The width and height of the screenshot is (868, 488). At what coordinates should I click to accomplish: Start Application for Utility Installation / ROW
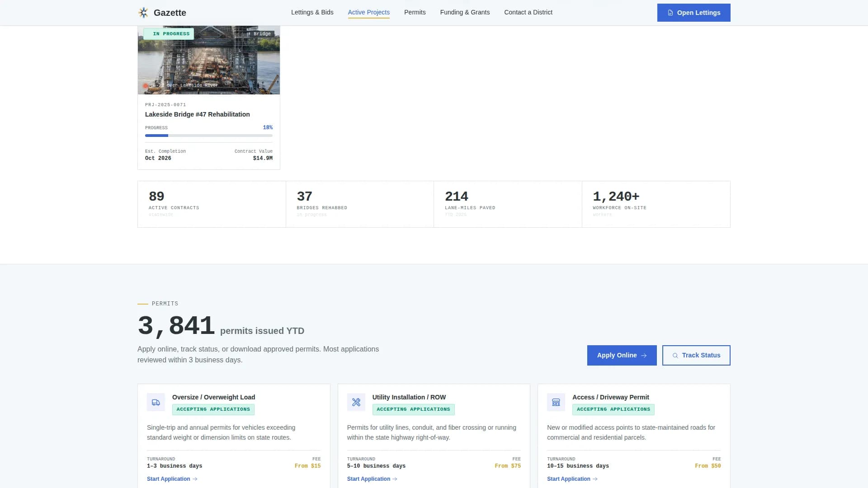tap(372, 479)
